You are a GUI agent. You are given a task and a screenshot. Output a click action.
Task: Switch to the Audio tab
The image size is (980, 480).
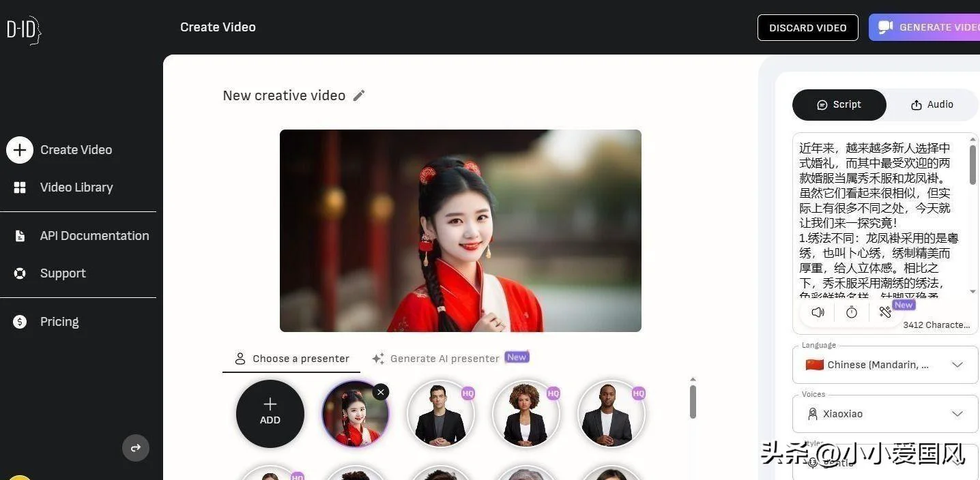pyautogui.click(x=932, y=105)
